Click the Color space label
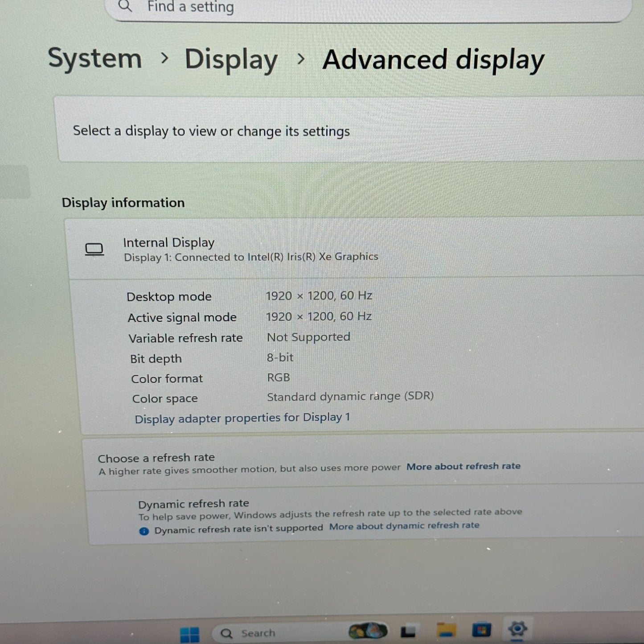Image resolution: width=644 pixels, height=644 pixels. pos(164,399)
